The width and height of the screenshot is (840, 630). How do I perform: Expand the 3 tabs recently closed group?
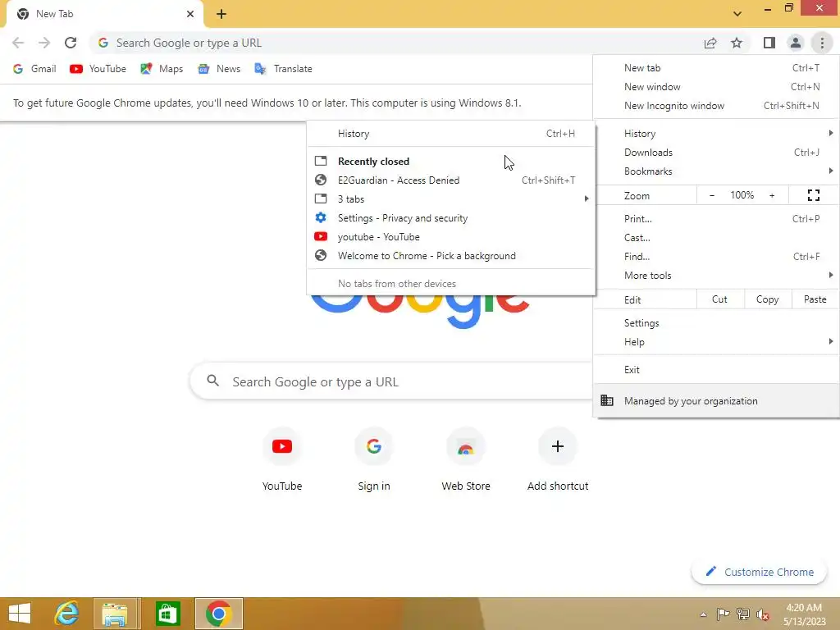coord(451,199)
